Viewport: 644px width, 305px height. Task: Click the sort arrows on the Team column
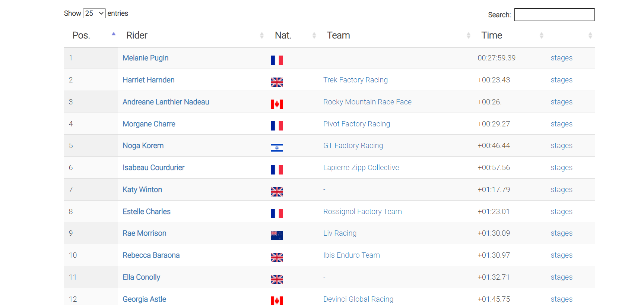click(x=468, y=35)
